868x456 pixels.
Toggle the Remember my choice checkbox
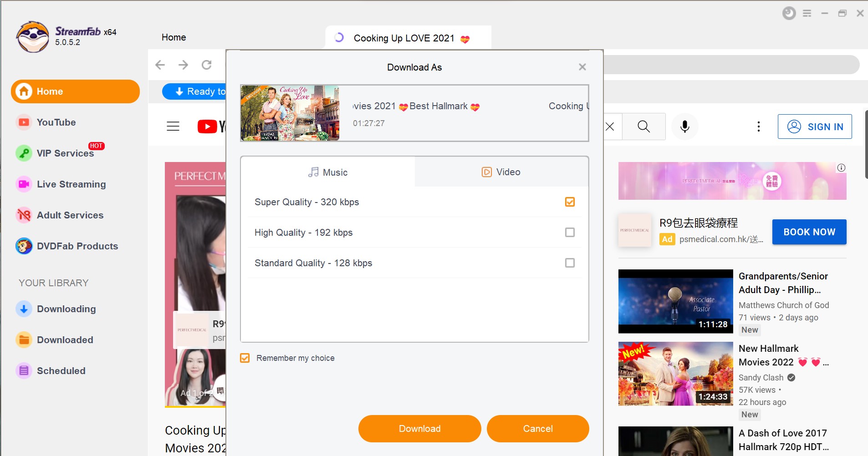245,358
